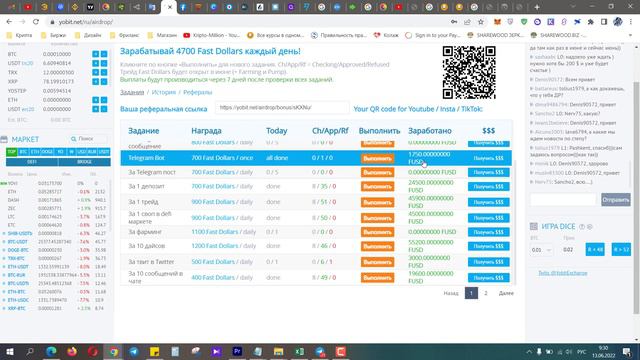Click the QR code image
This screenshot has width=640, height=360.
(469, 72)
